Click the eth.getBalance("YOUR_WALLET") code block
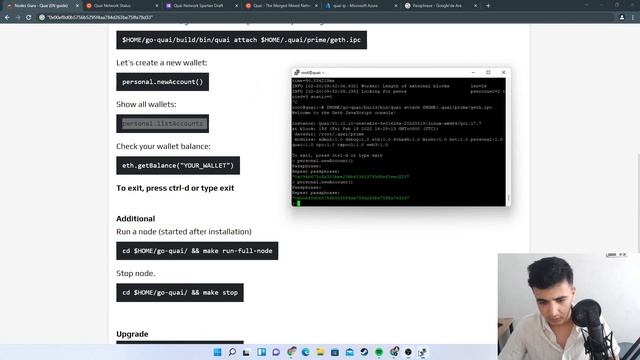The width and height of the screenshot is (640, 360). click(178, 165)
